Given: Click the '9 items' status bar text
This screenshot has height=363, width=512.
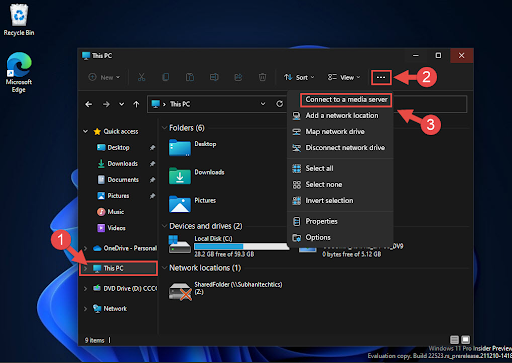Looking at the screenshot, I should tap(94, 340).
